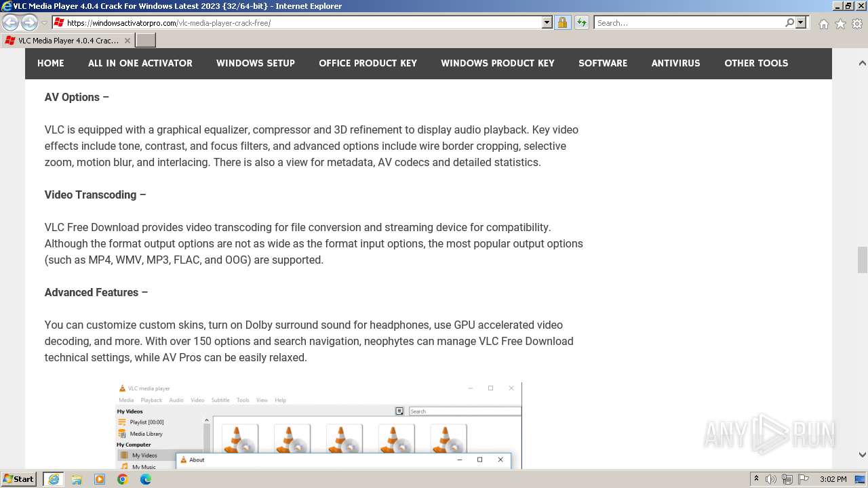The image size is (868, 488).
Task: Click the site favicon in address bar
Action: pyautogui.click(x=59, y=22)
